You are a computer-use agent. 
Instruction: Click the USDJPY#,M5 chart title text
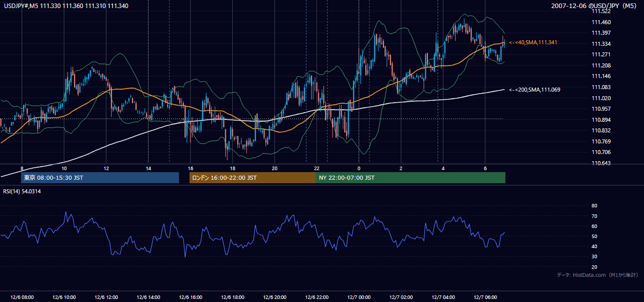(x=66, y=6)
